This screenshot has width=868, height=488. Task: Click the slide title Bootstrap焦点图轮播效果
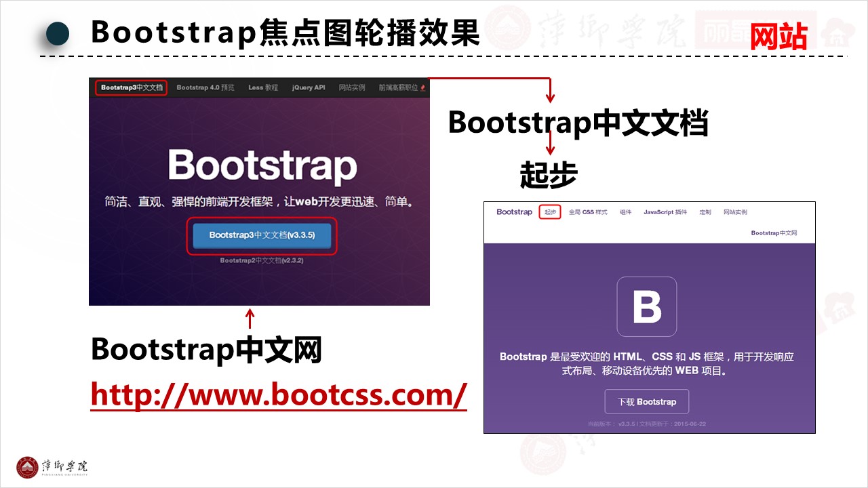click(285, 33)
